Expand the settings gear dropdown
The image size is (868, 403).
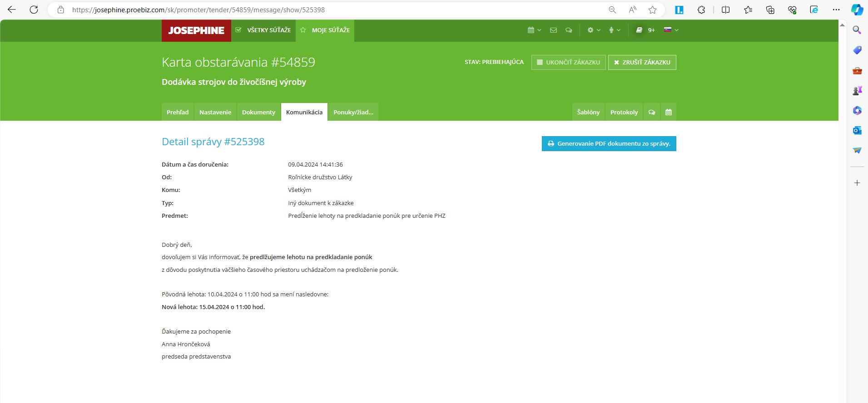click(x=593, y=30)
